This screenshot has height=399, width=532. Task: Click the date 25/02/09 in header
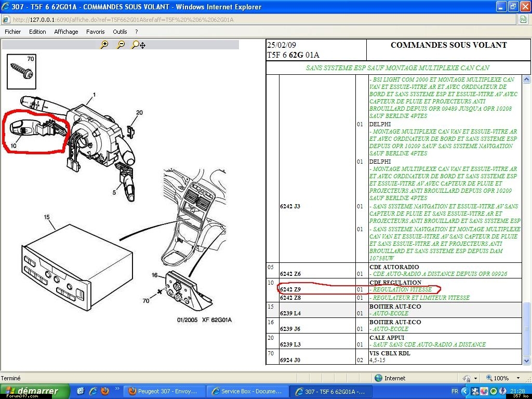click(x=282, y=45)
